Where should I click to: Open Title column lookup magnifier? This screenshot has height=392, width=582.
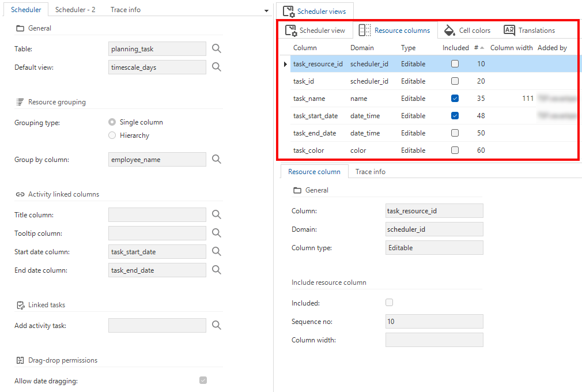tap(217, 215)
